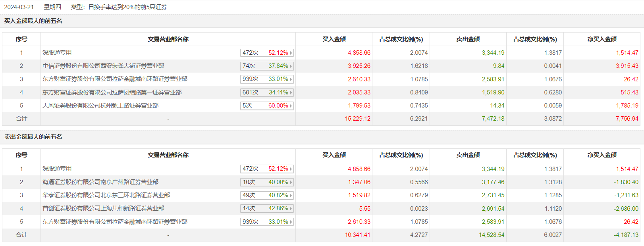Click the arrow icon beside 10次 40.00%
This screenshot has height=246, width=644.
point(291,183)
